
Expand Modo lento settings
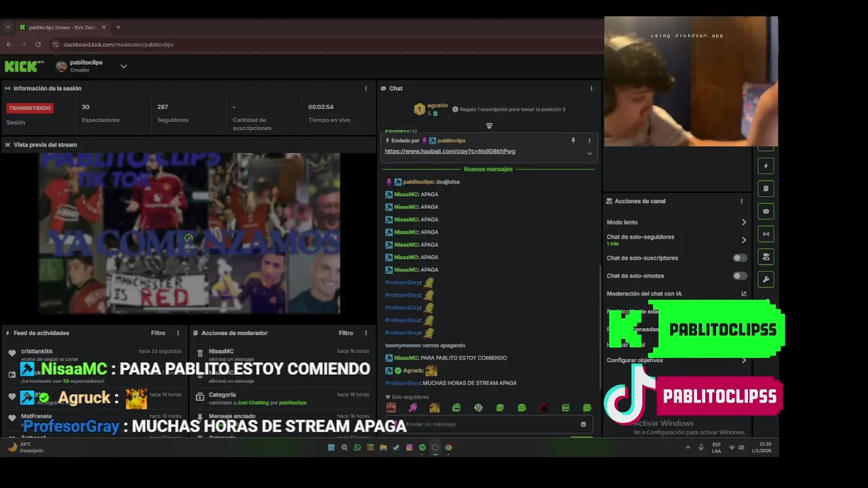[x=743, y=222]
